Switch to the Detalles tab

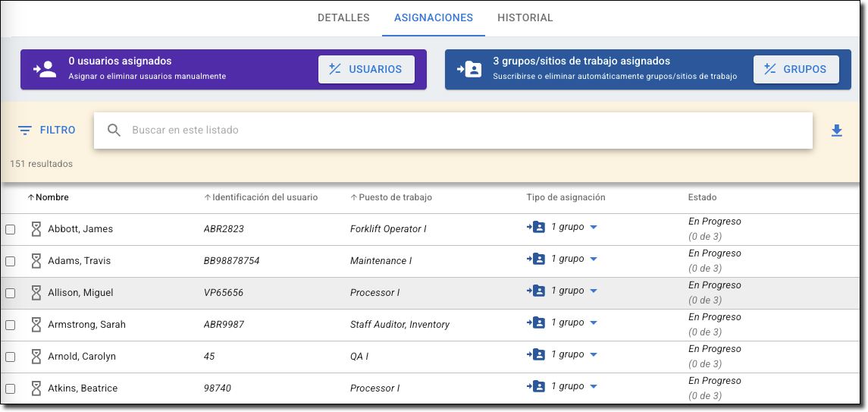(x=343, y=17)
